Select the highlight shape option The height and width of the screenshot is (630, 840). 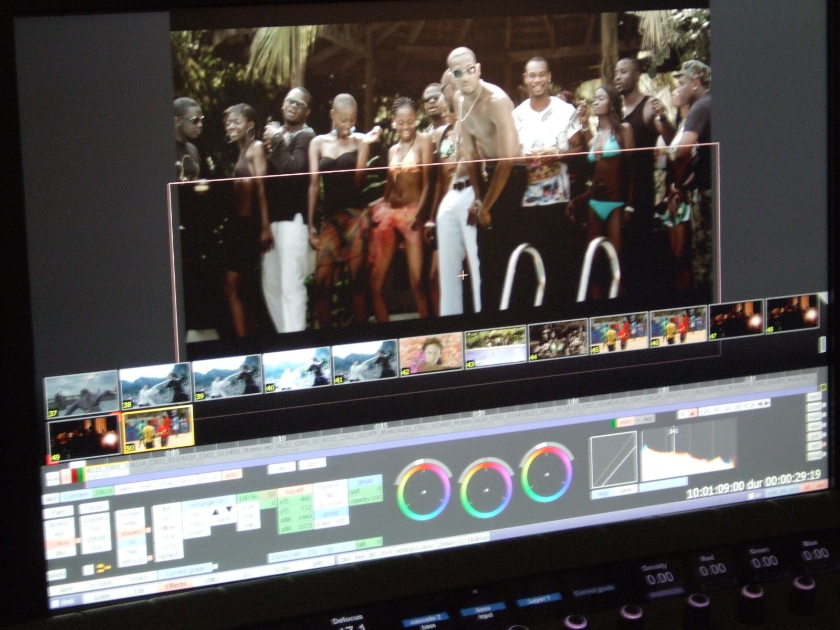point(169,554)
